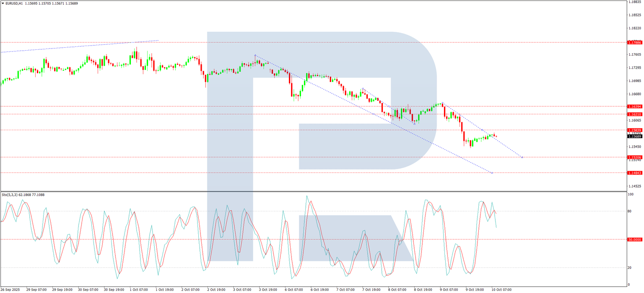Click the 2 Oct 07:00 time label
The width and height of the screenshot is (644, 293).
[x=191, y=290]
